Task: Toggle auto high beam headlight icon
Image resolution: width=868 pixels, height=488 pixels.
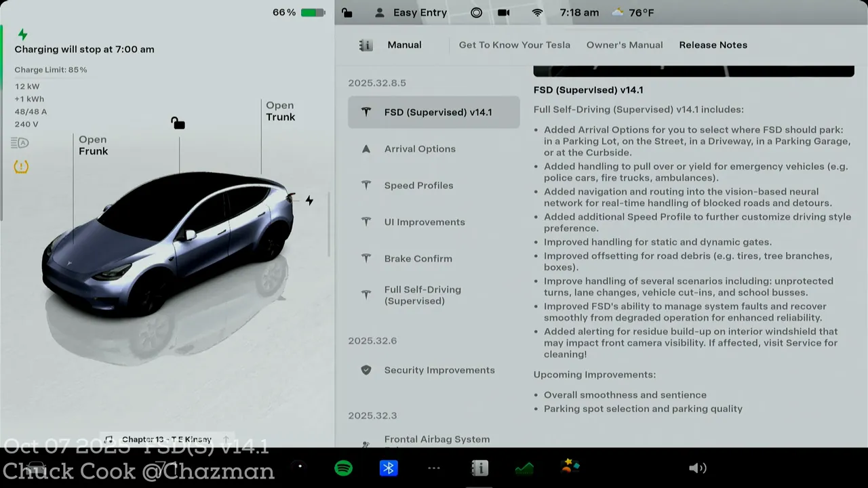Action: click(x=20, y=143)
